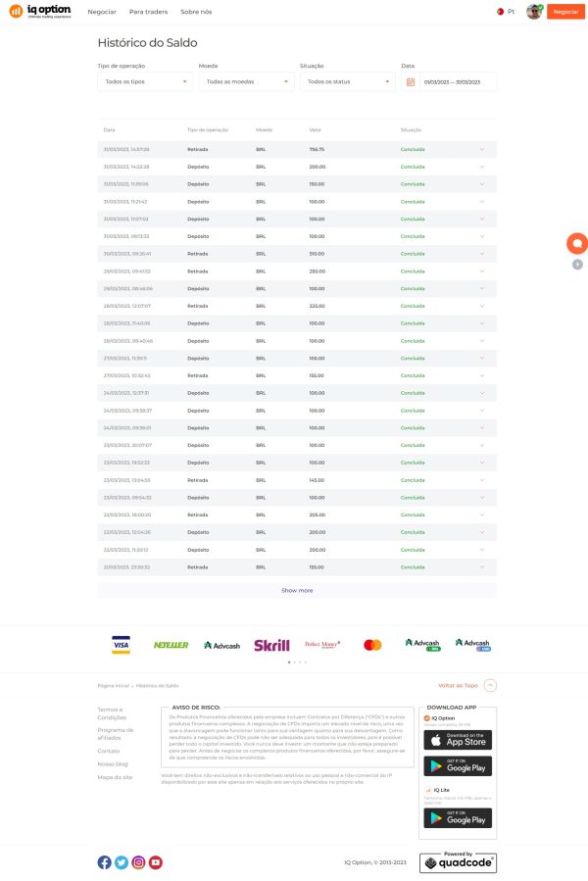Screen dimensions: 588x881
Task: Open the Facebook social icon
Action: coord(104,862)
